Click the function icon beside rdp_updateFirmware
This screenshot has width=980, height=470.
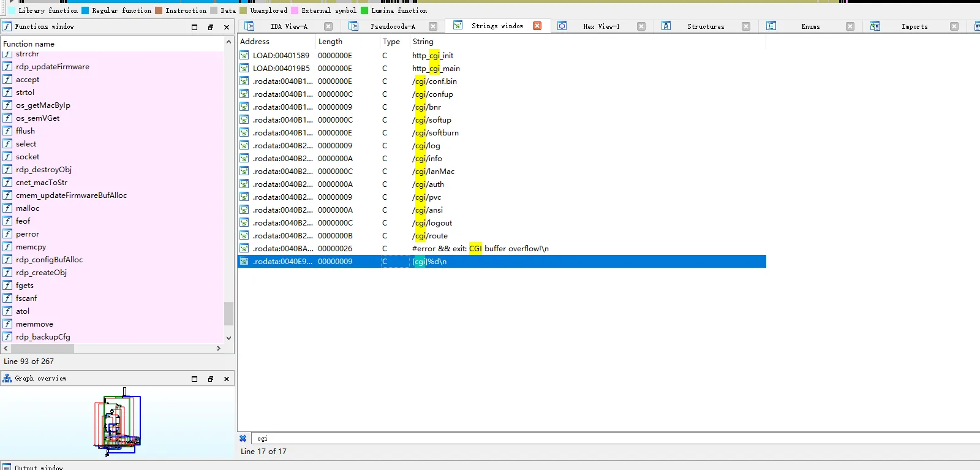(7, 66)
